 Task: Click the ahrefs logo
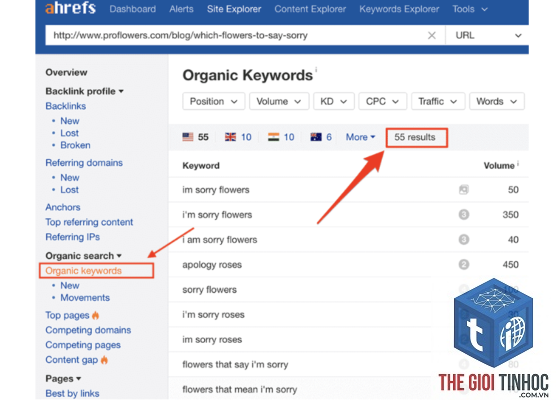point(70,8)
